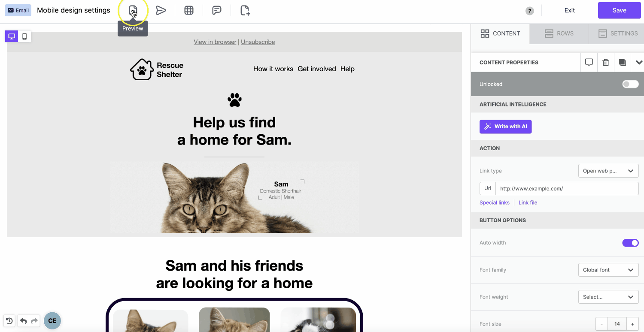Click the save as template file-plus icon

[x=245, y=11]
